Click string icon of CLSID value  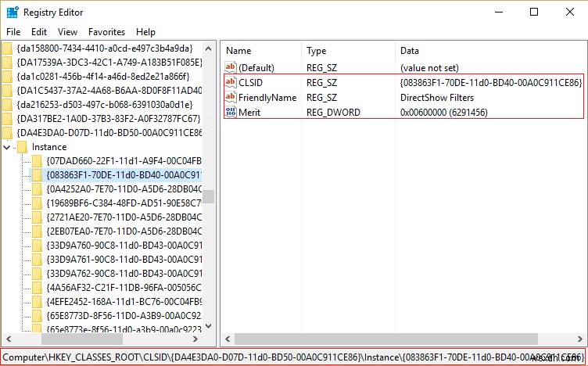click(231, 82)
